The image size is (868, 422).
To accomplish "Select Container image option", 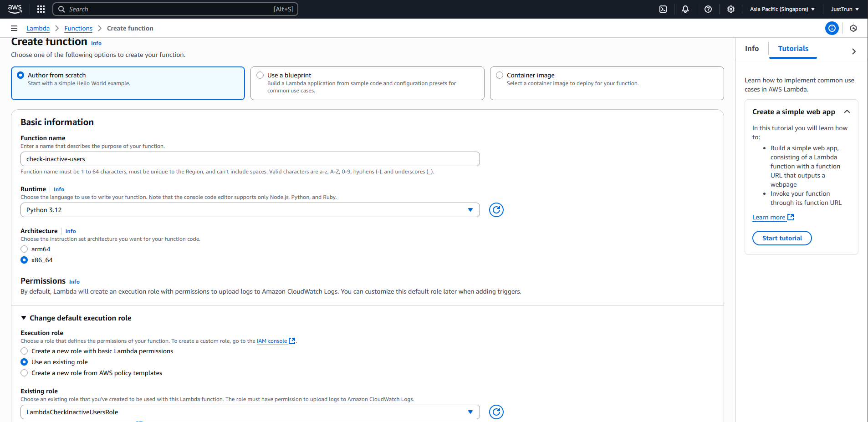I will point(500,75).
